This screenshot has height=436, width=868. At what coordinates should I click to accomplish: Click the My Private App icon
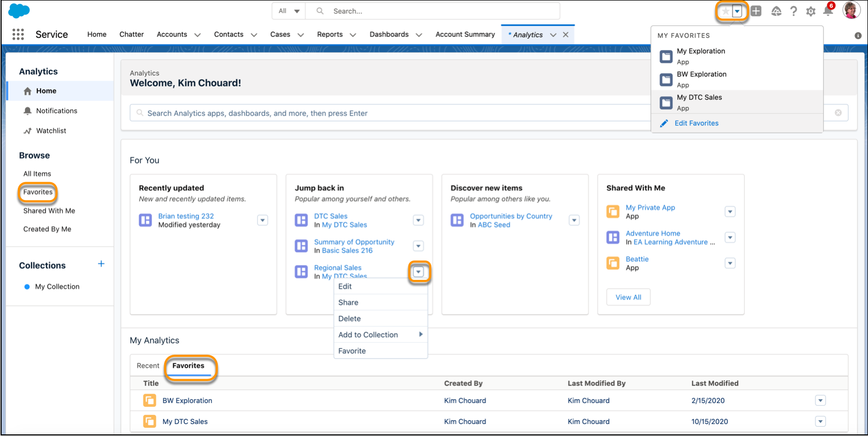click(613, 211)
